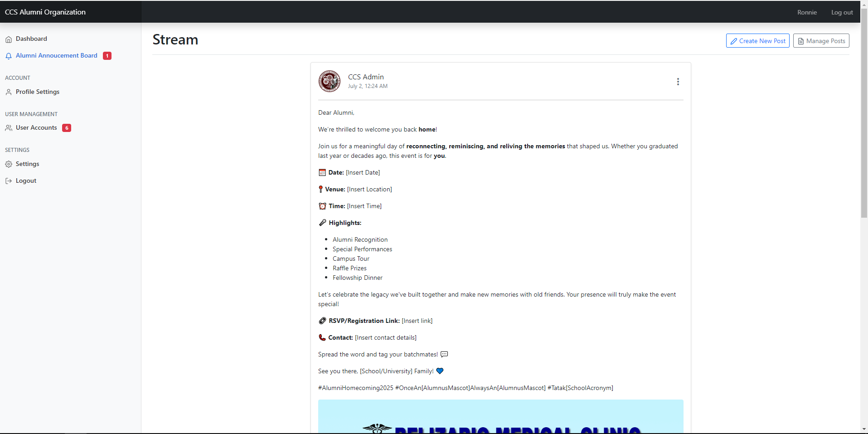Click the bell icon for Alumni Announcement Board
The height and width of the screenshot is (434, 868).
point(9,56)
